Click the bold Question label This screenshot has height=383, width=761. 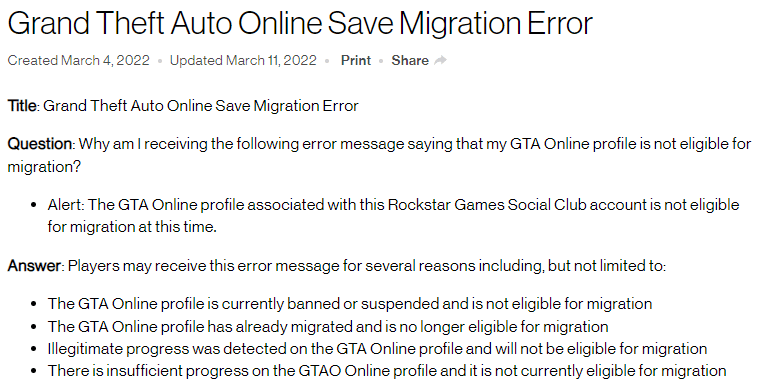coord(40,144)
